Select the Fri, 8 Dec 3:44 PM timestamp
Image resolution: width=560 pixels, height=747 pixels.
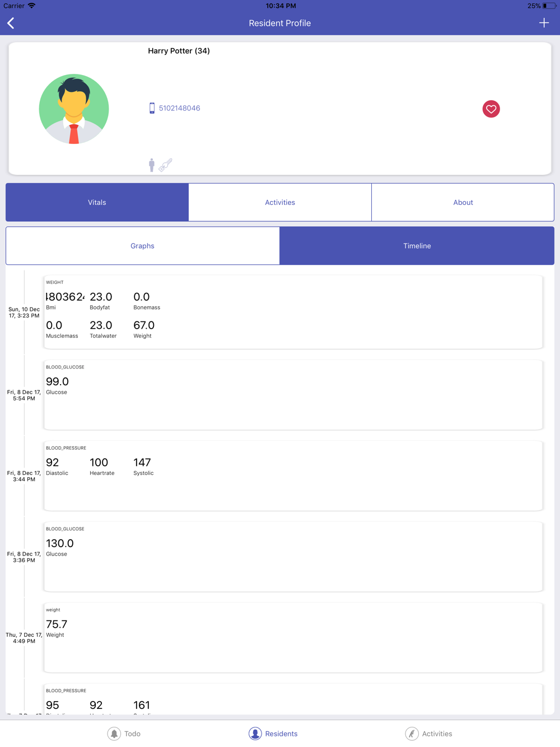[x=24, y=476]
